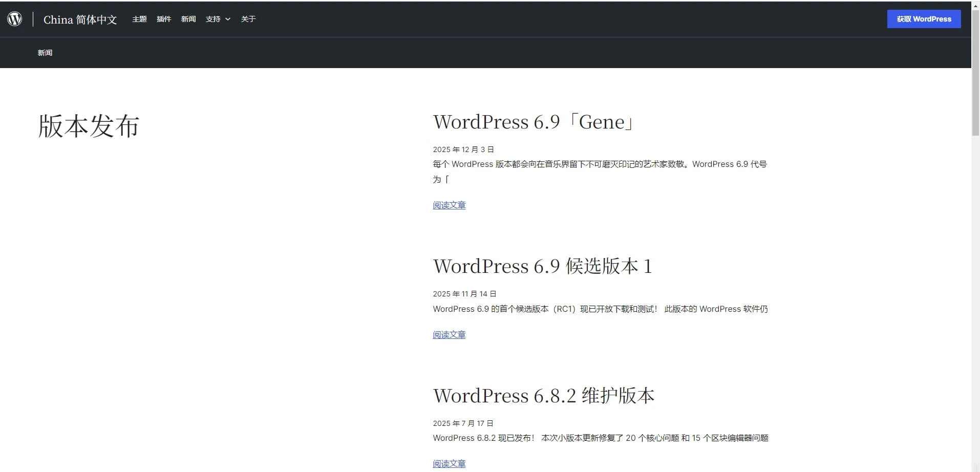Click the page's vertical scrollbar thumb
Viewport: 980px width, 472px height.
(975, 72)
